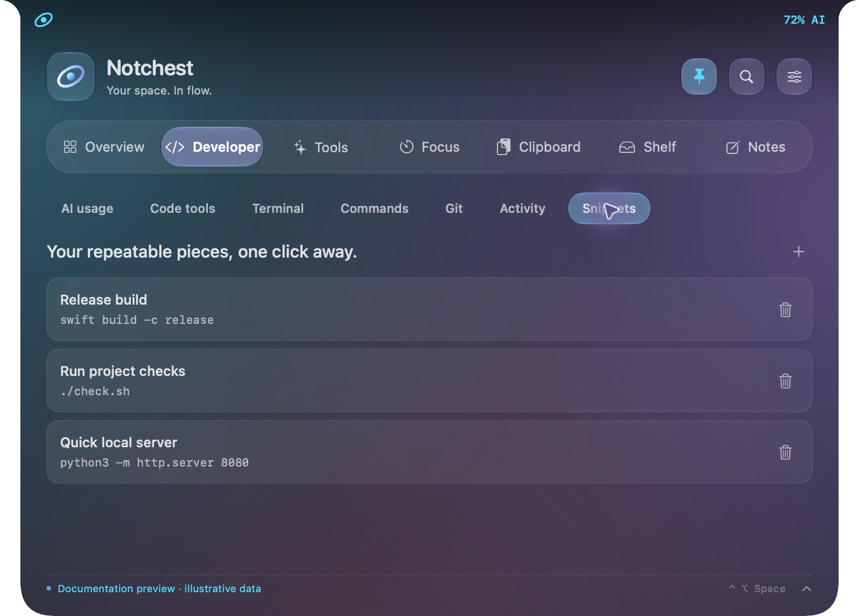The width and height of the screenshot is (859, 616).
Task: Switch to the Shelf tab
Action: pos(648,147)
